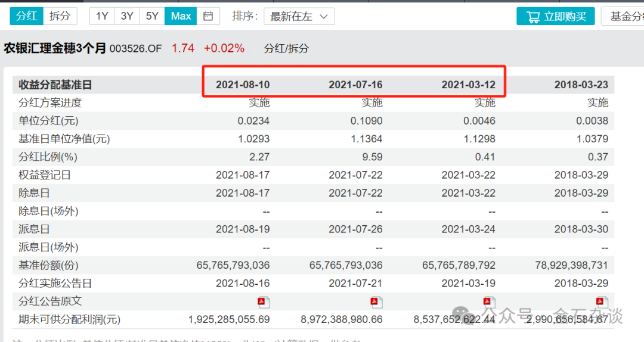Click the 单位分红(元) row label
The image size is (644, 342).
pos(48,121)
